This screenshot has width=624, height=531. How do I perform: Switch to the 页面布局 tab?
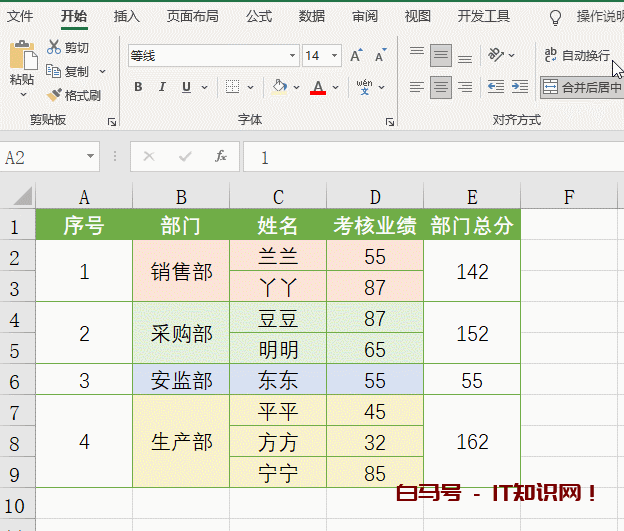point(193,16)
